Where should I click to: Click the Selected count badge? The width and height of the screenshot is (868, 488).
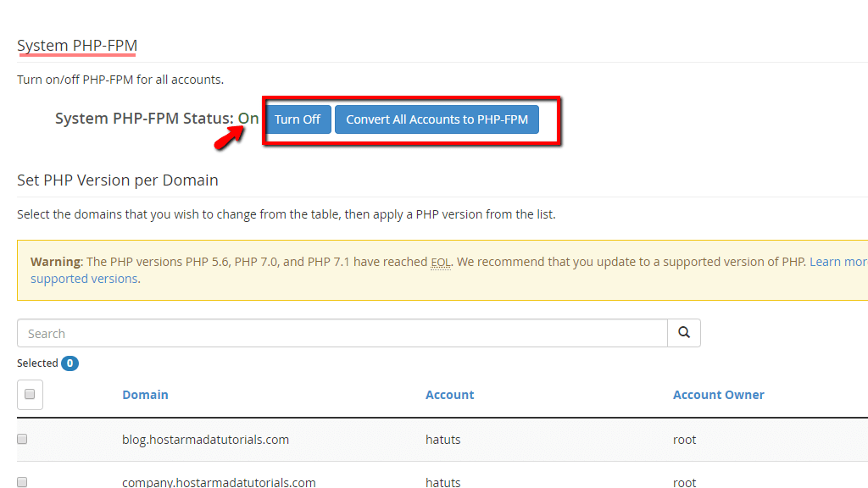[70, 363]
